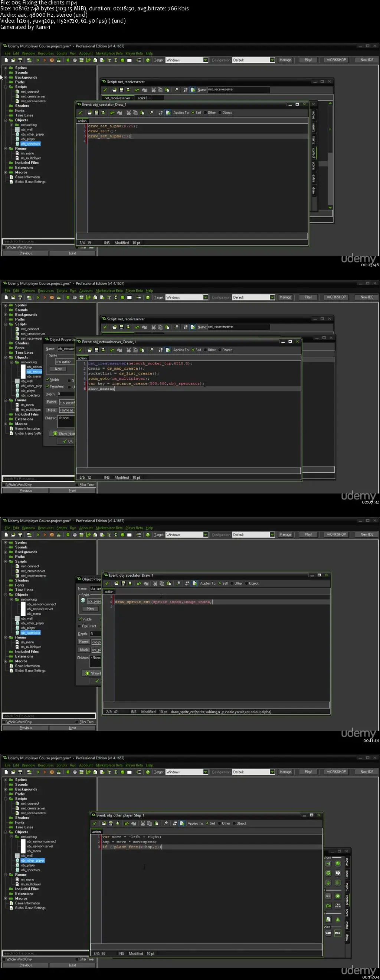The height and width of the screenshot is (980, 380).
Task: Open draw actions tab beside draw_set_alpha window
Action: (x=314, y=190)
